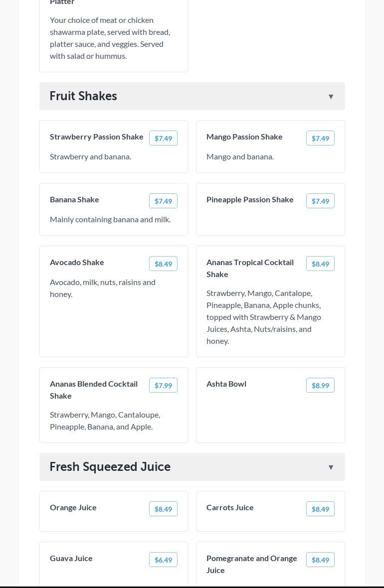Select the Guava Juice $6.49 price

click(163, 560)
